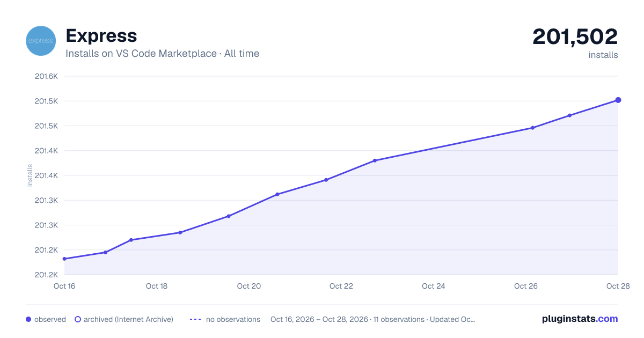Click the 201,502 install count
The height and width of the screenshot is (338, 644).
[x=575, y=36]
